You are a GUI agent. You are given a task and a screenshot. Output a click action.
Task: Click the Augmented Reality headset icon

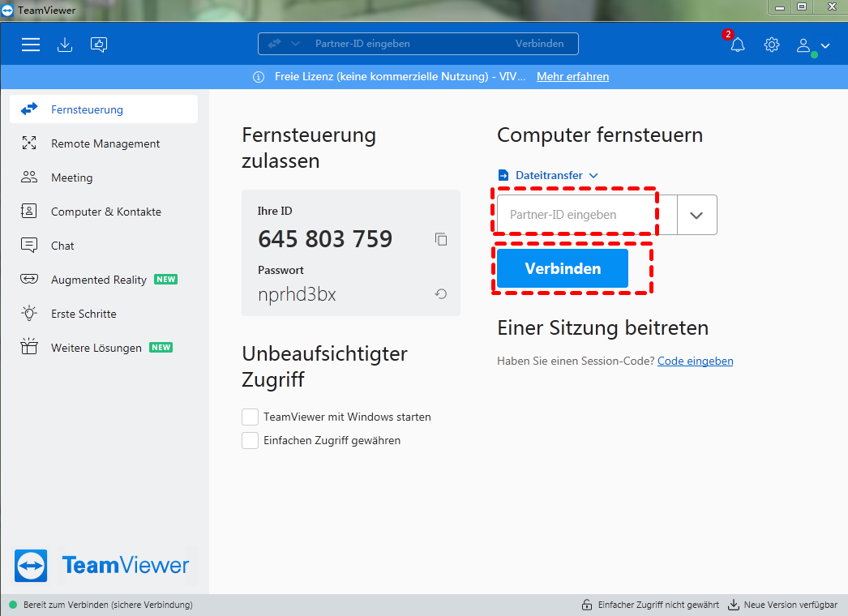[x=29, y=279]
